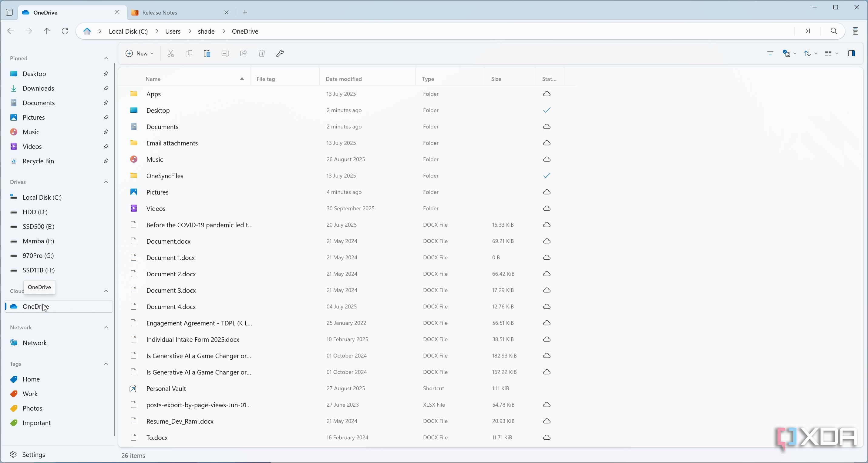The image size is (868, 463).
Task: Toggle the vertical tabs sidebar icon
Action: (x=9, y=12)
